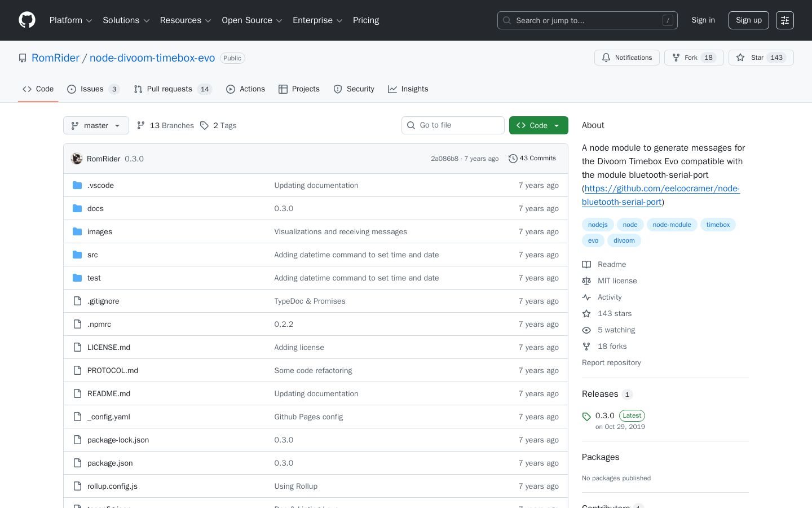Image resolution: width=812 pixels, height=508 pixels.
Task: Click the pulse icon beside Activity
Action: point(586,297)
